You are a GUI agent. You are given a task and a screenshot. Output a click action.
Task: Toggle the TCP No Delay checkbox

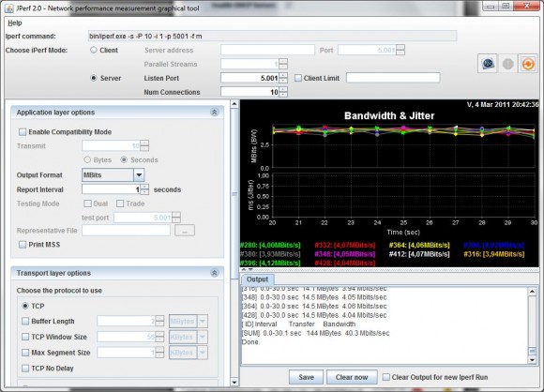pos(25,368)
